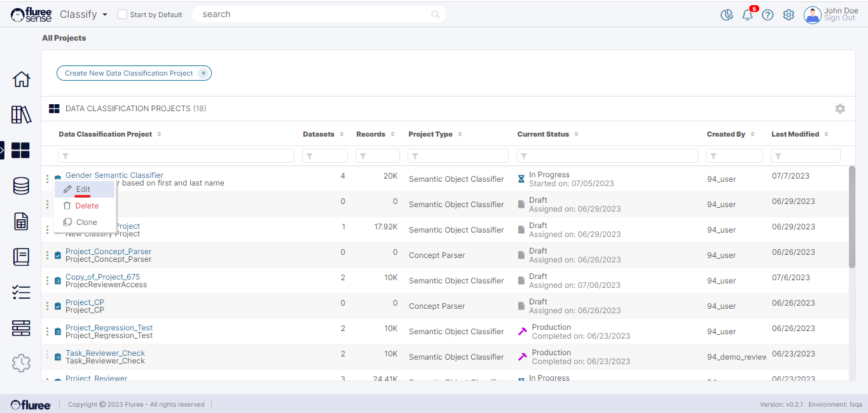This screenshot has height=413, width=868.
Task: Open settings gear in top bar
Action: pos(789,15)
